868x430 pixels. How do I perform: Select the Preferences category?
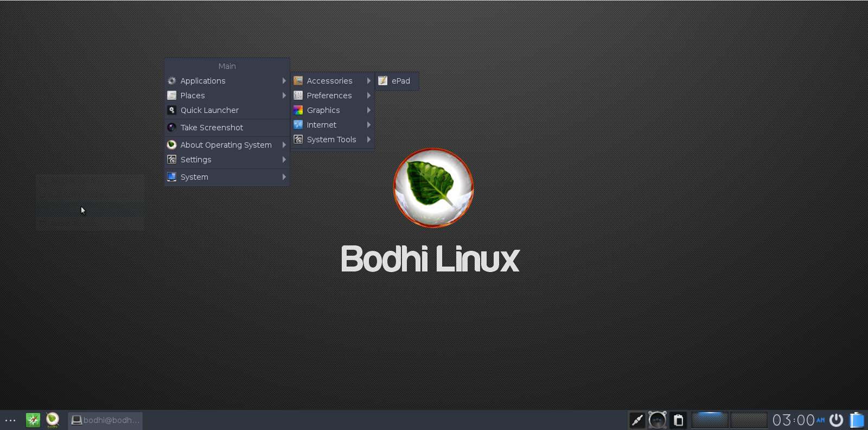click(x=333, y=96)
